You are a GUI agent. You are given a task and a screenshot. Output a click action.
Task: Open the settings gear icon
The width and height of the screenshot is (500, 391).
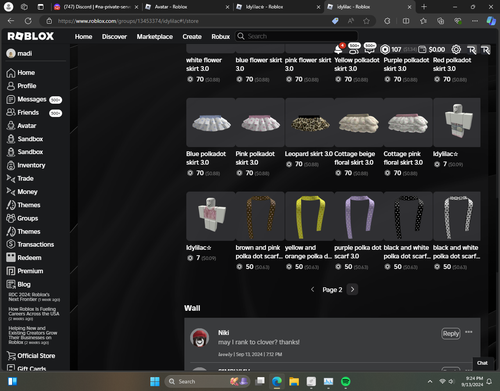(456, 49)
